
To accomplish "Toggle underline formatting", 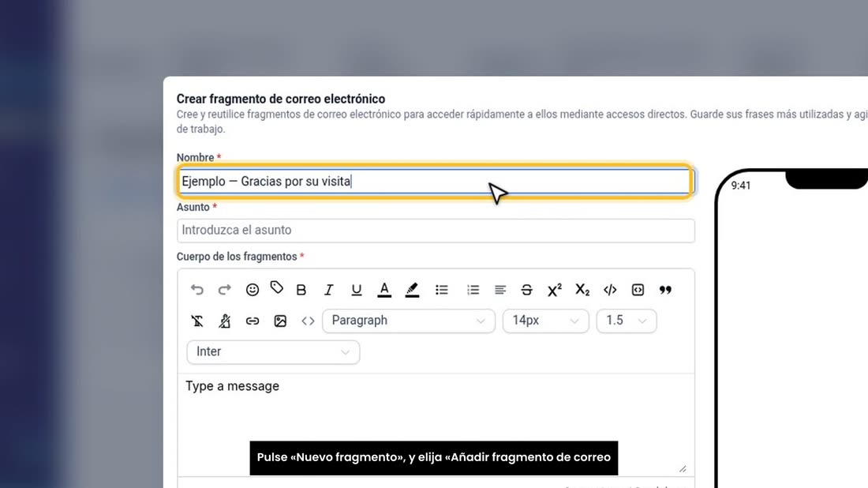I will tap(357, 290).
